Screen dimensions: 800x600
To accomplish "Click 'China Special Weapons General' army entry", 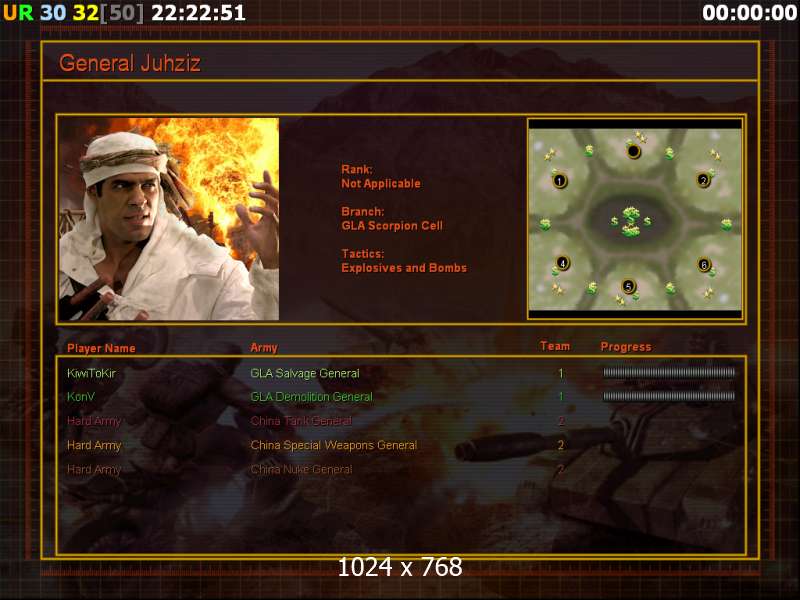I will [334, 445].
